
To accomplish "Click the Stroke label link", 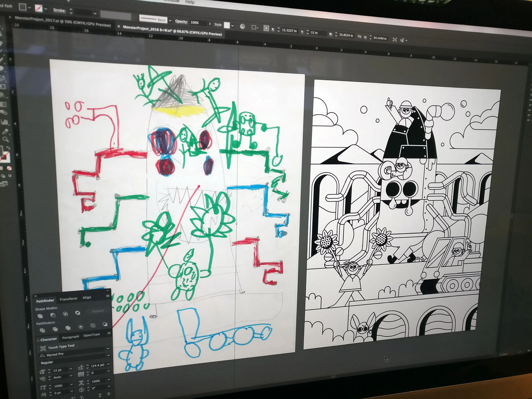I will tap(59, 10).
